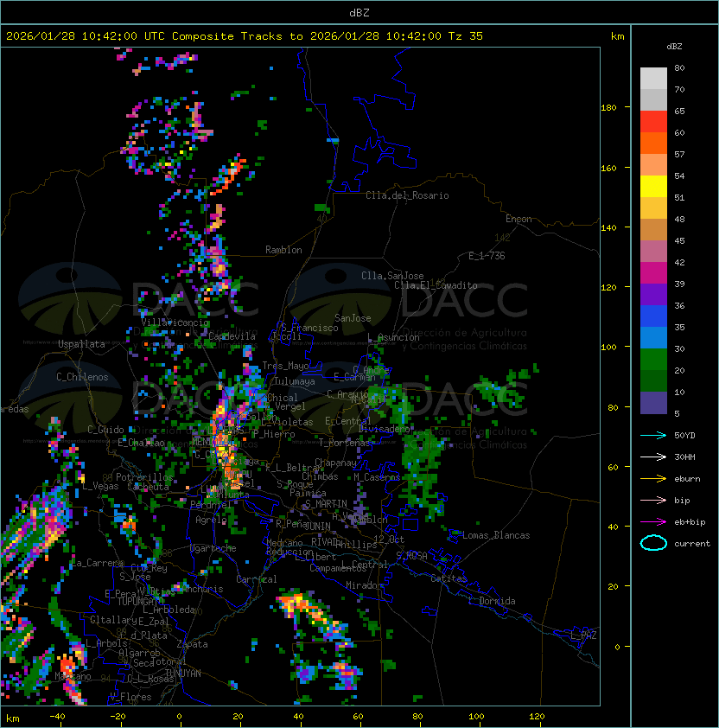This screenshot has height=728, width=719.
Task: Click map label 'L_Dormida'
Action: point(492,601)
